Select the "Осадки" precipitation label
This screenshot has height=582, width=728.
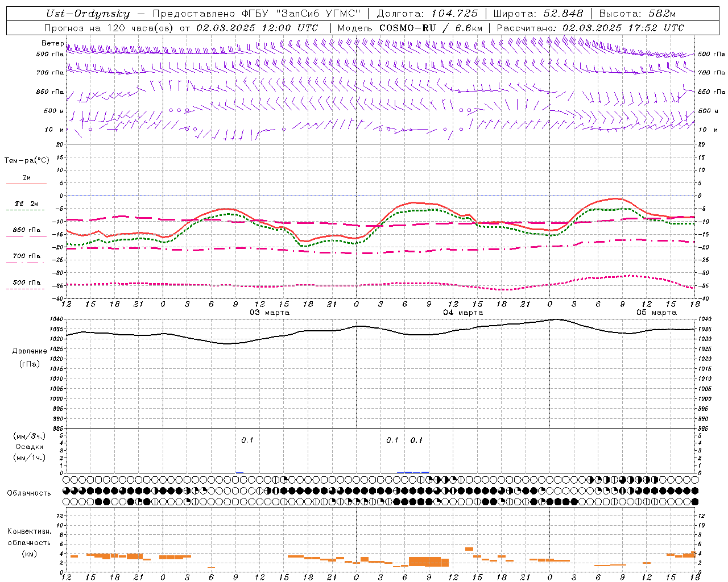29,447
